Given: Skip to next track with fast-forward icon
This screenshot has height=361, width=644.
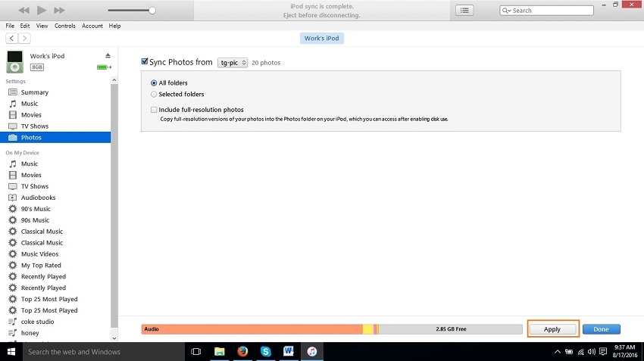Looking at the screenshot, I should coord(60,11).
